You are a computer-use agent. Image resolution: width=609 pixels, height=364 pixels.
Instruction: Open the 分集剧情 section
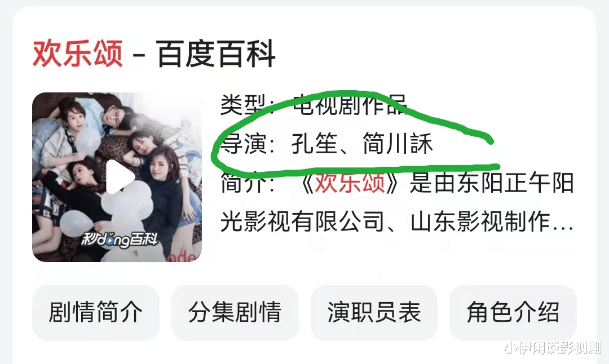pos(235,312)
